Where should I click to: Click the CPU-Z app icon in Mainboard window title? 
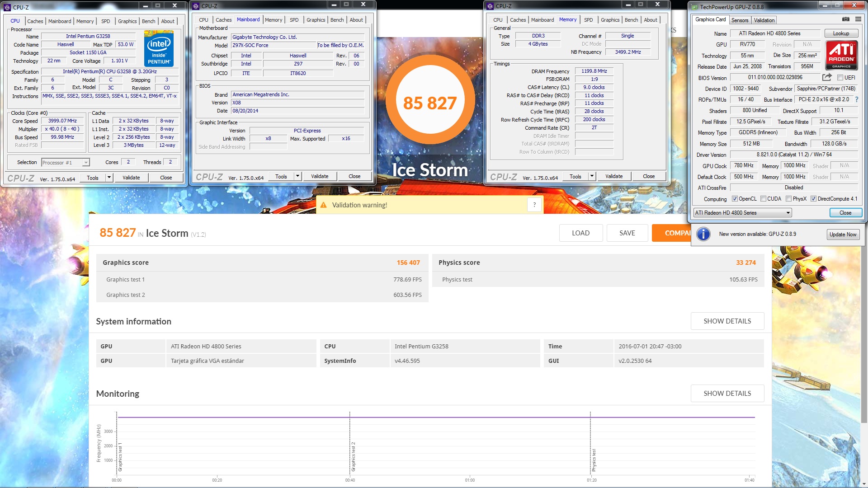(196, 6)
